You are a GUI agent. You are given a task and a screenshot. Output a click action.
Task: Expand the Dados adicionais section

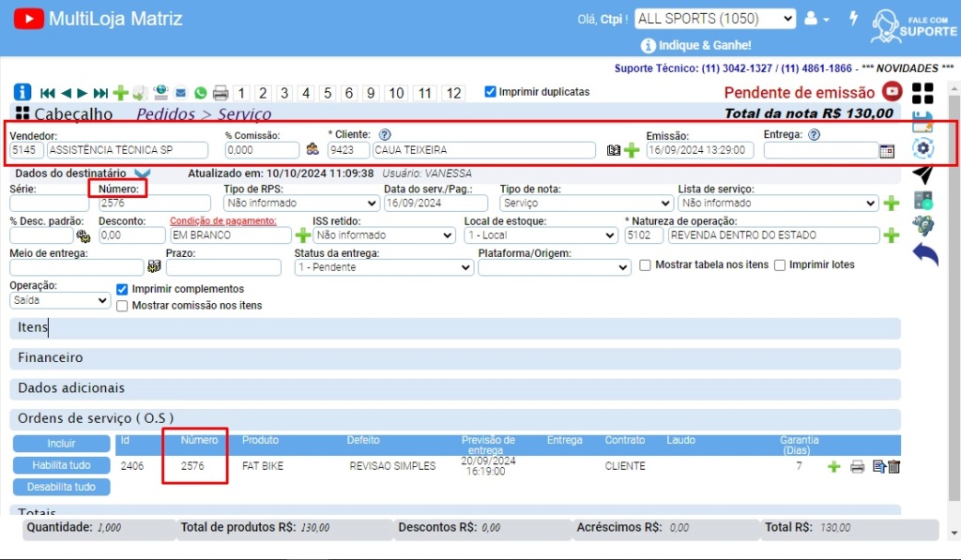click(x=455, y=388)
